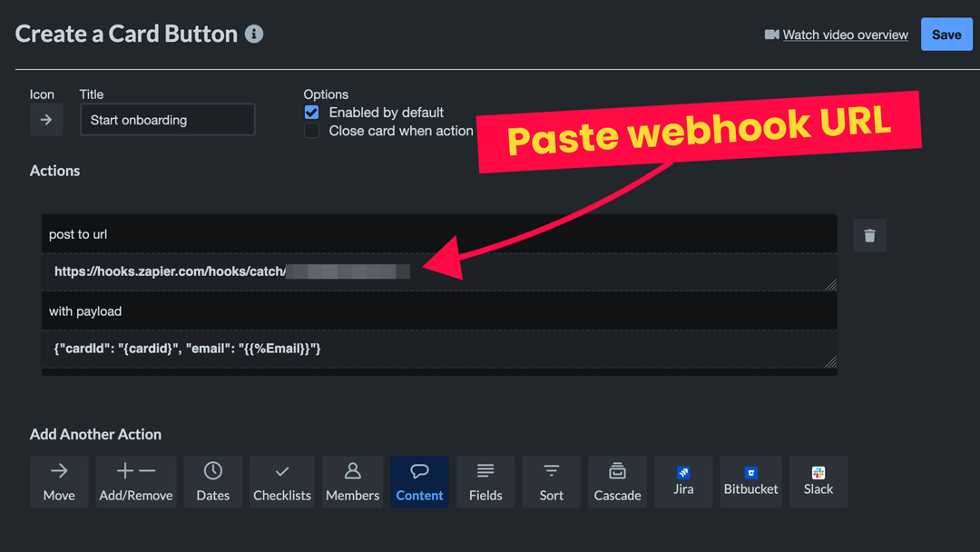Click the Start onboarding title field
This screenshot has height=552, width=980.
(x=167, y=119)
